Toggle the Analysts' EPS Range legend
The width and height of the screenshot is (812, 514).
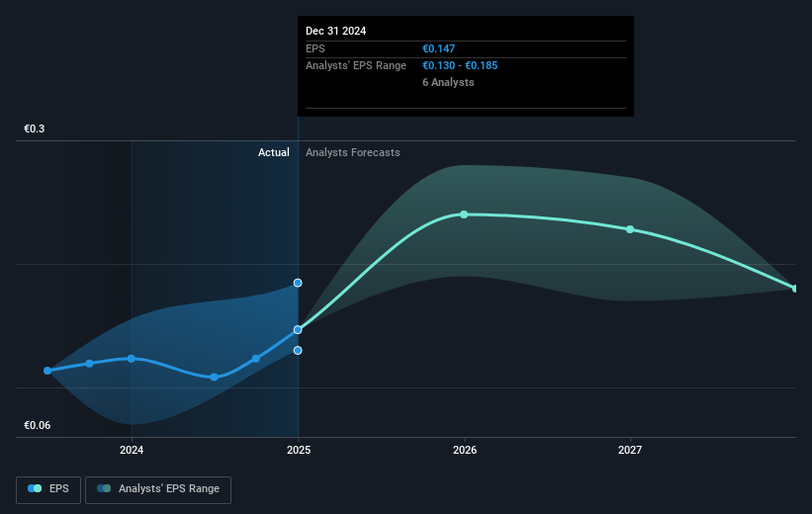158,489
